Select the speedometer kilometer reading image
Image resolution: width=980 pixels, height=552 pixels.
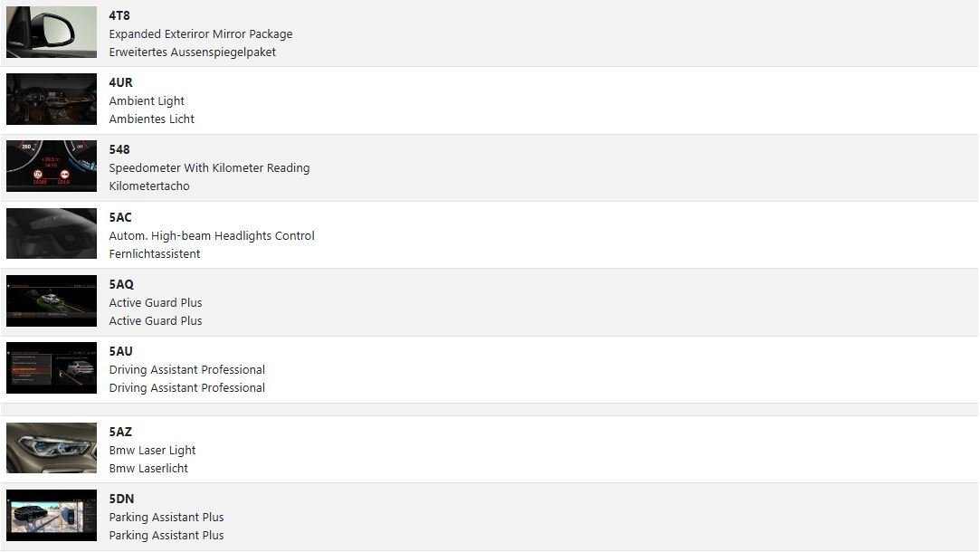point(52,167)
